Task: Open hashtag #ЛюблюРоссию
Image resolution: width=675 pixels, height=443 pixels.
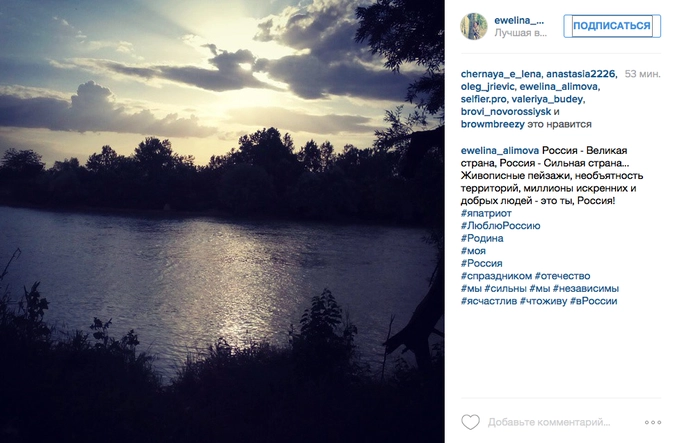Action: pos(500,226)
